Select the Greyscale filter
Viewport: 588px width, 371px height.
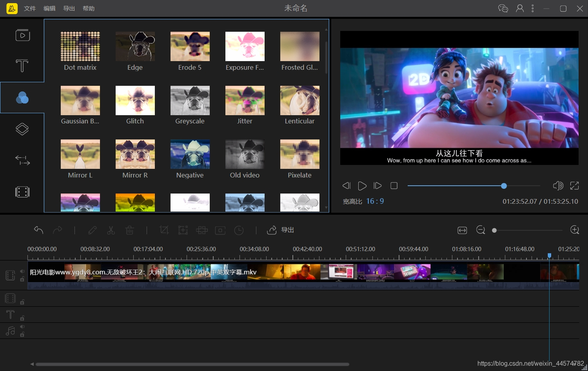click(x=190, y=100)
